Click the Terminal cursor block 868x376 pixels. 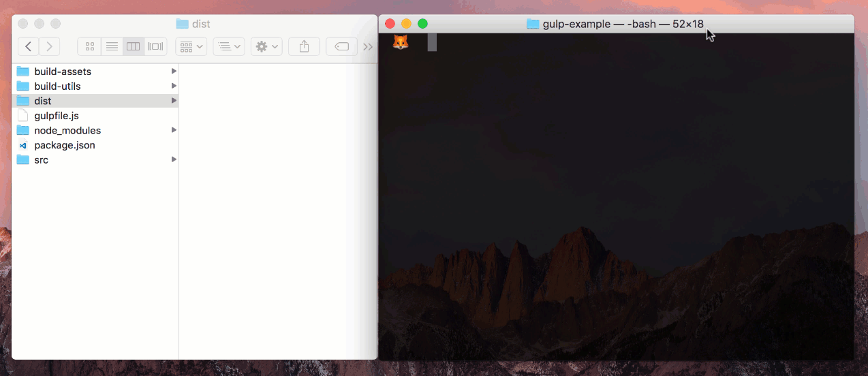point(432,43)
